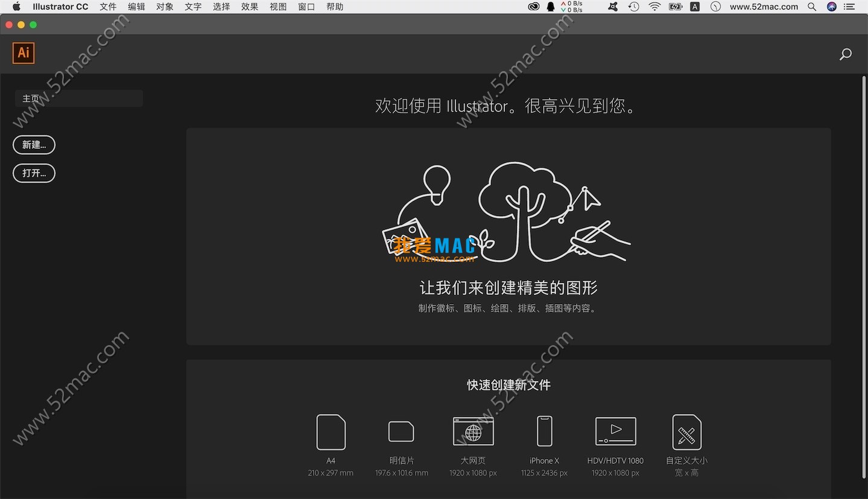The image size is (868, 499).
Task: Open the 窗口 menu
Action: pyautogui.click(x=306, y=7)
